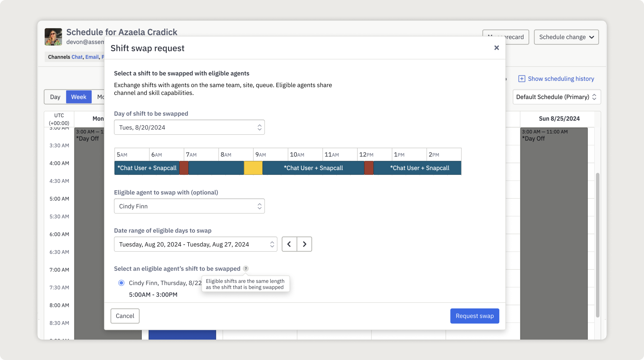
Task: Go to previous date range
Action: tap(289, 244)
